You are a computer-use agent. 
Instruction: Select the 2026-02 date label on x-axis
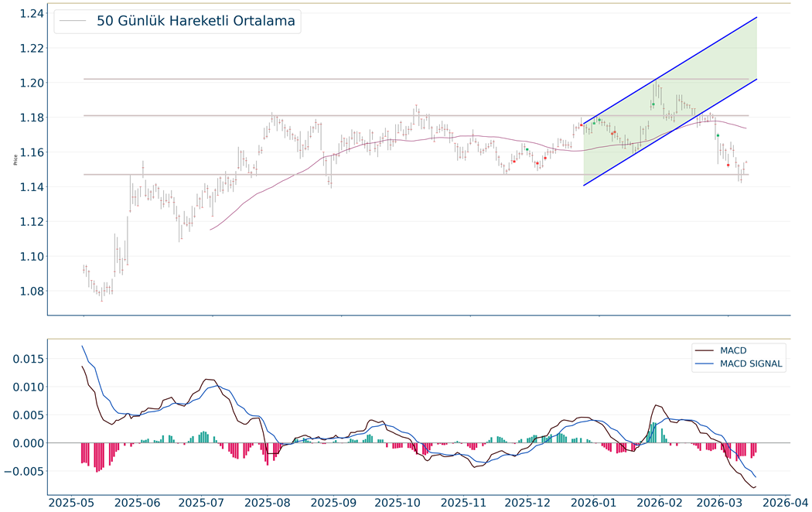coord(658,503)
